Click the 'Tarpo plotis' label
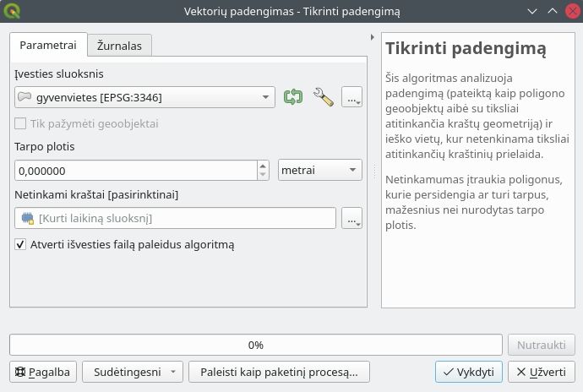 45,146
